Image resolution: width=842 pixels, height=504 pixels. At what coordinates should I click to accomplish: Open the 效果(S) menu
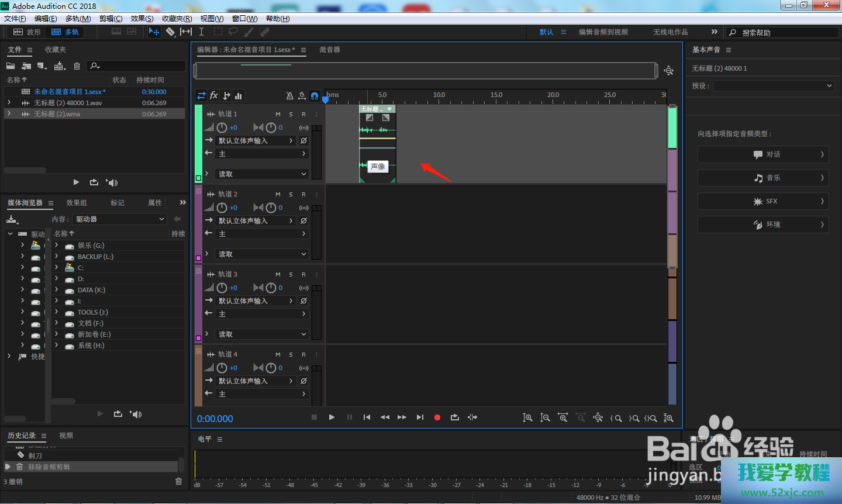click(142, 19)
